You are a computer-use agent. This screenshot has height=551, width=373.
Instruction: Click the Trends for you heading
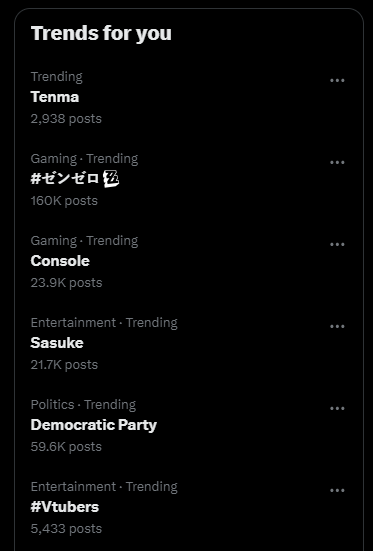click(101, 33)
